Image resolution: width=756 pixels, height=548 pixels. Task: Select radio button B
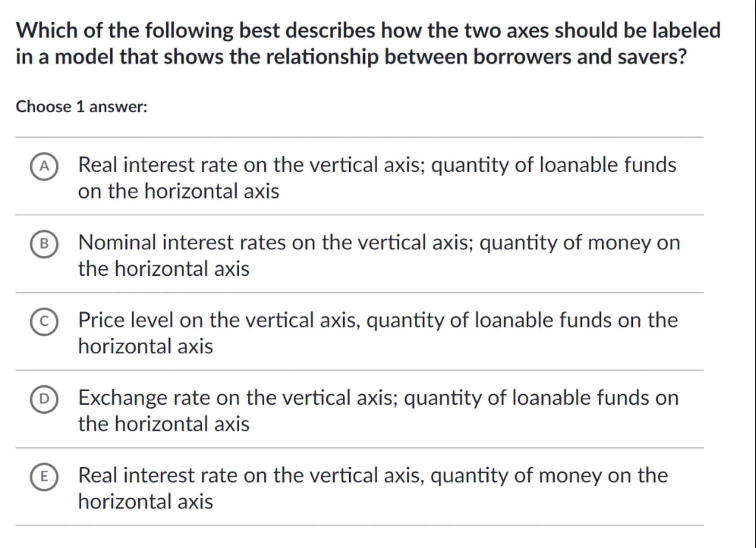44,244
